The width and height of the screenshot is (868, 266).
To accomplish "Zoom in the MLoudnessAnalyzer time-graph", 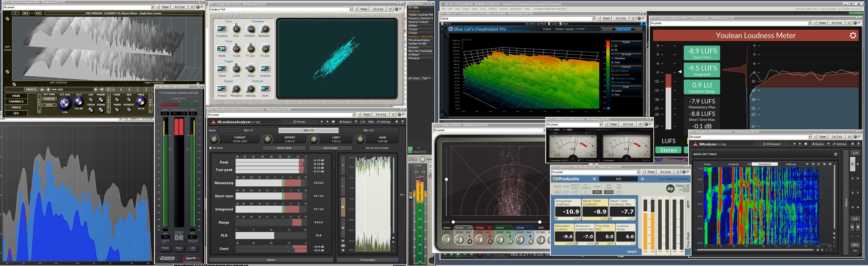I will (x=394, y=242).
